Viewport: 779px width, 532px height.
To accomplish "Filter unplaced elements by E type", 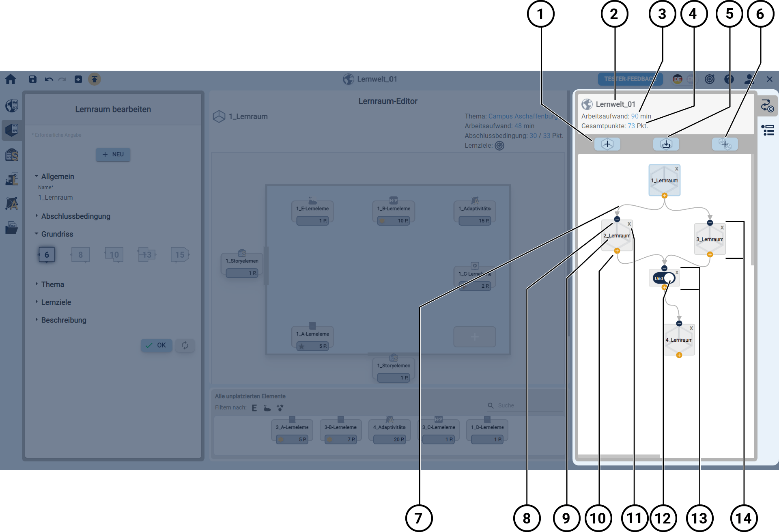I will coord(254,408).
